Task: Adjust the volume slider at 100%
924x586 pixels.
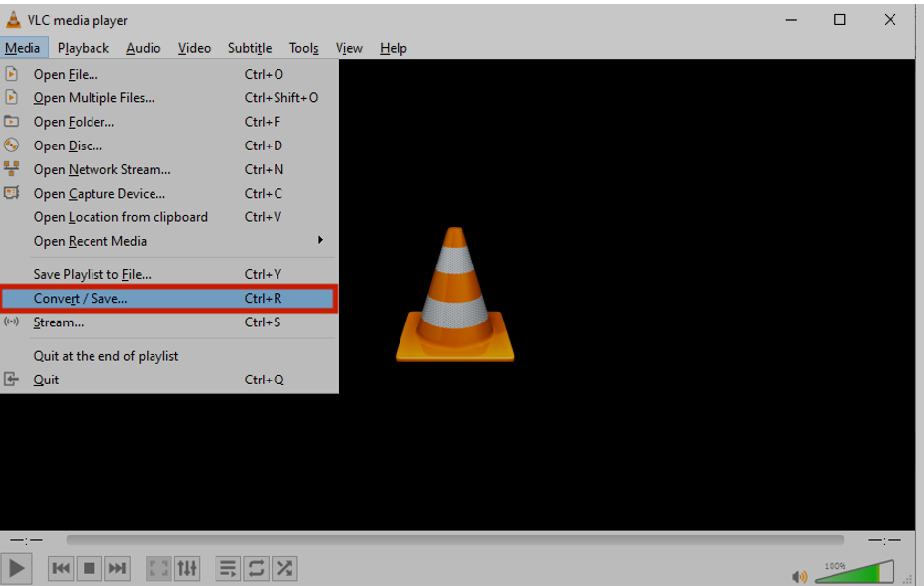Action: coord(854,572)
